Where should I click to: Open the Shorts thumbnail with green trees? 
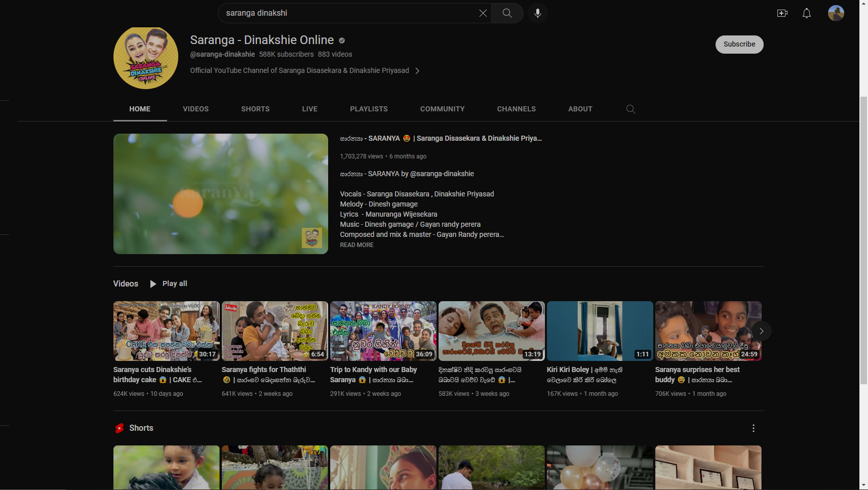click(492, 468)
